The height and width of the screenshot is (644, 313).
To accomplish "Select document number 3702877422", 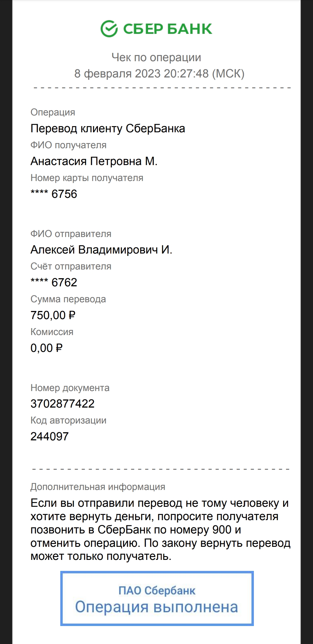I will 63,404.
